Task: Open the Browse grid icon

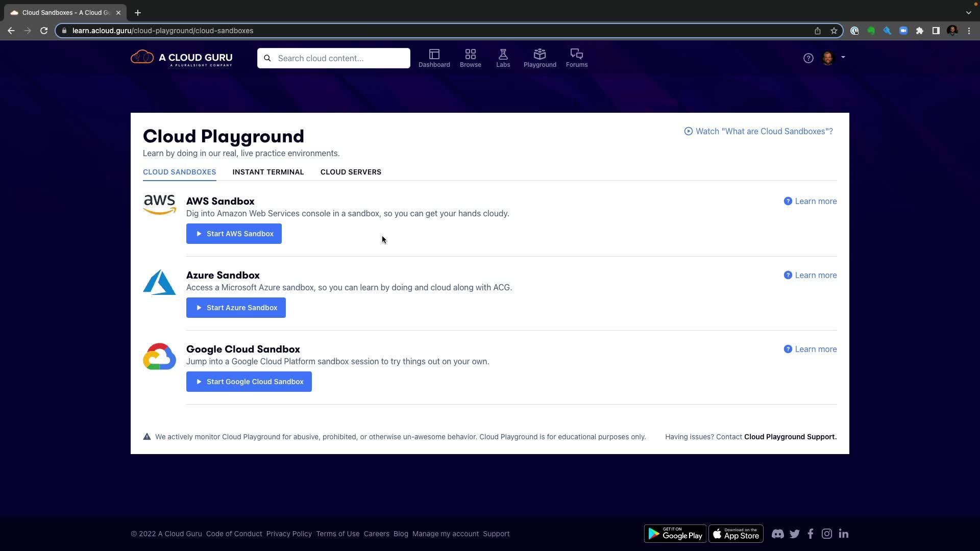Action: (x=470, y=55)
